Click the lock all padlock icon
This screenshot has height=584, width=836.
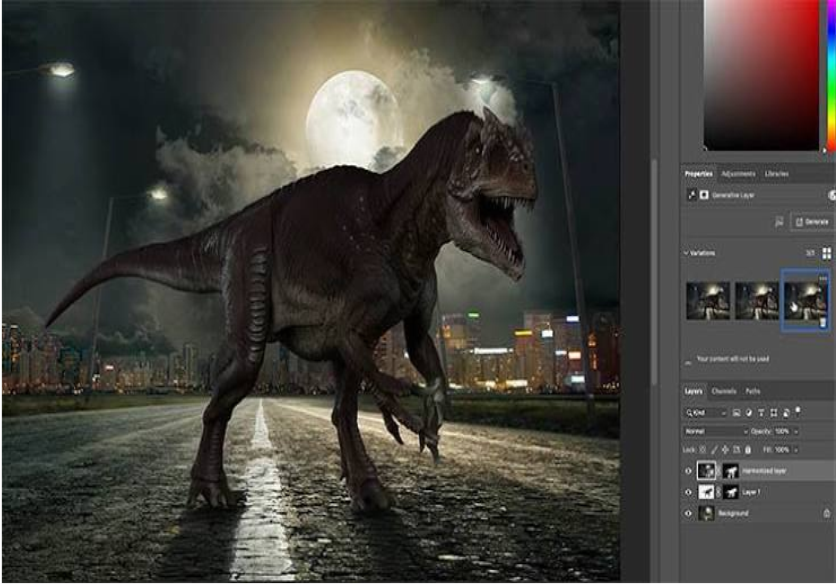click(x=748, y=450)
